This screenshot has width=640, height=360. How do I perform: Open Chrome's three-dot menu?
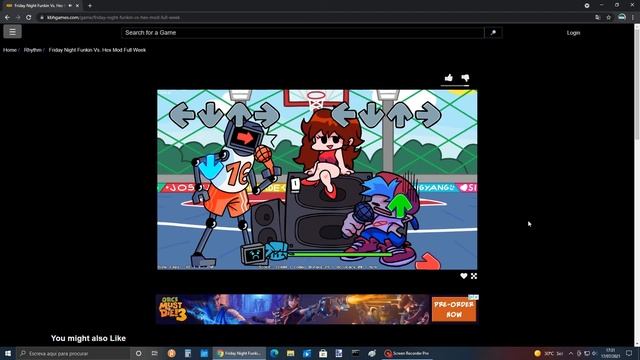633,17
